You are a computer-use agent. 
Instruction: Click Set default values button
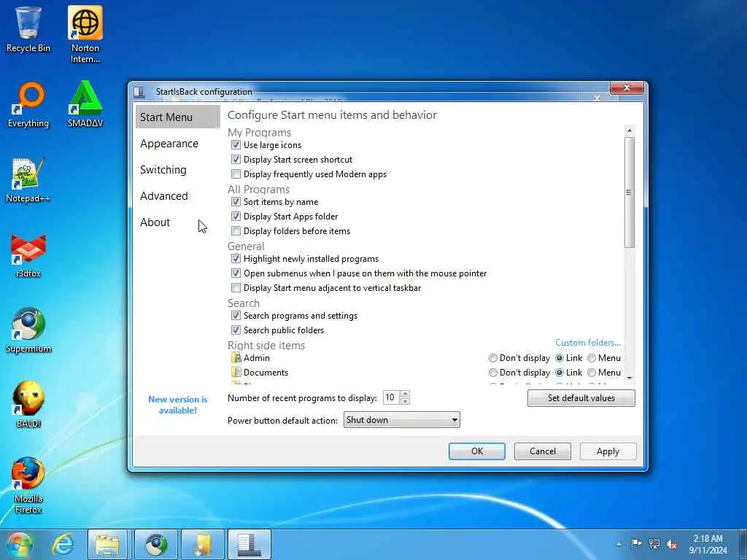tap(581, 398)
